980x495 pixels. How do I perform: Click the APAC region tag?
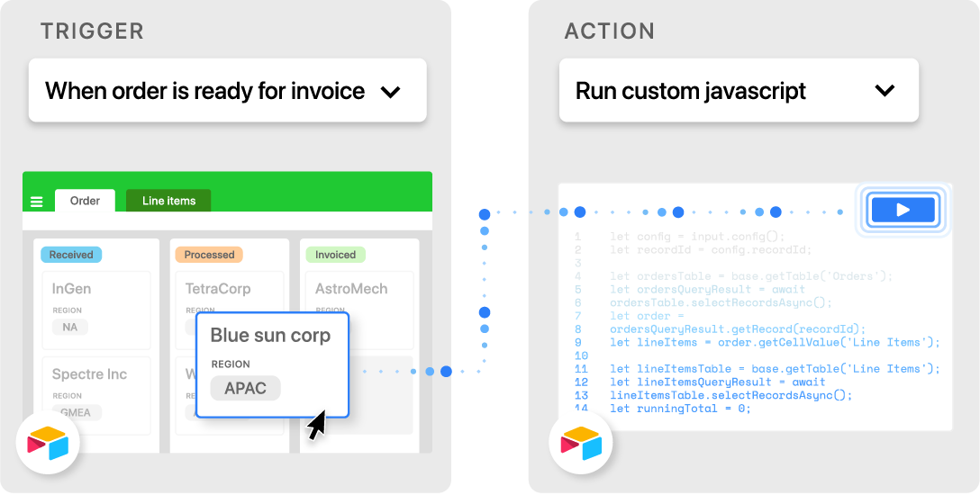(x=246, y=388)
